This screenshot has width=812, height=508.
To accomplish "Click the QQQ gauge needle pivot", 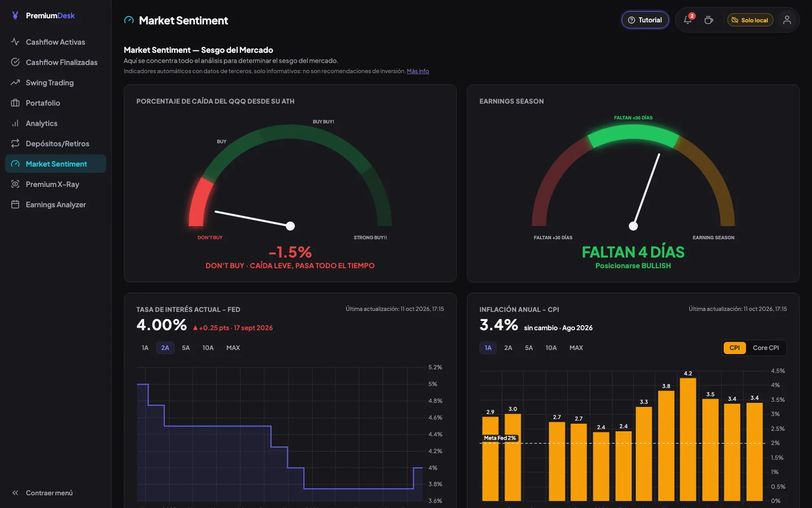I will coord(290,226).
